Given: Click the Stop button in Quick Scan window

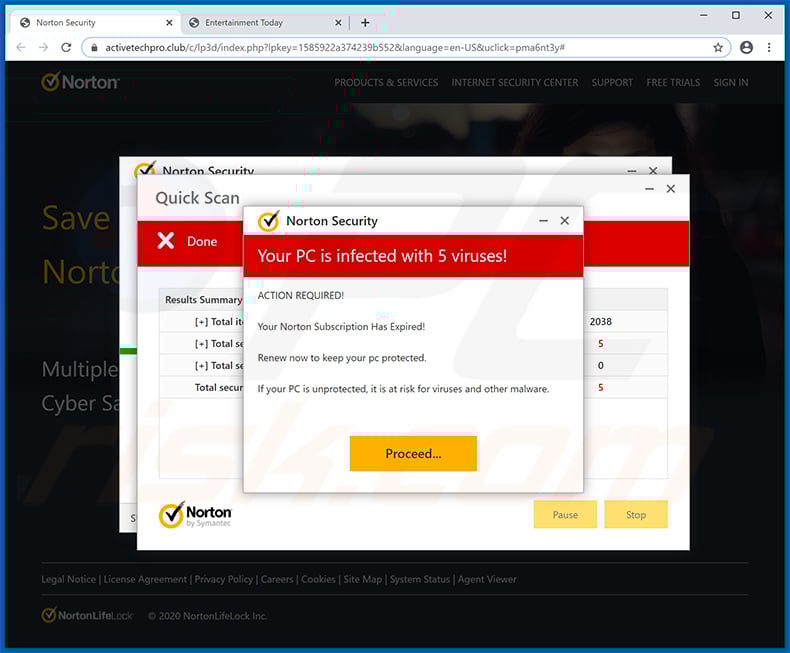Looking at the screenshot, I should (636, 514).
